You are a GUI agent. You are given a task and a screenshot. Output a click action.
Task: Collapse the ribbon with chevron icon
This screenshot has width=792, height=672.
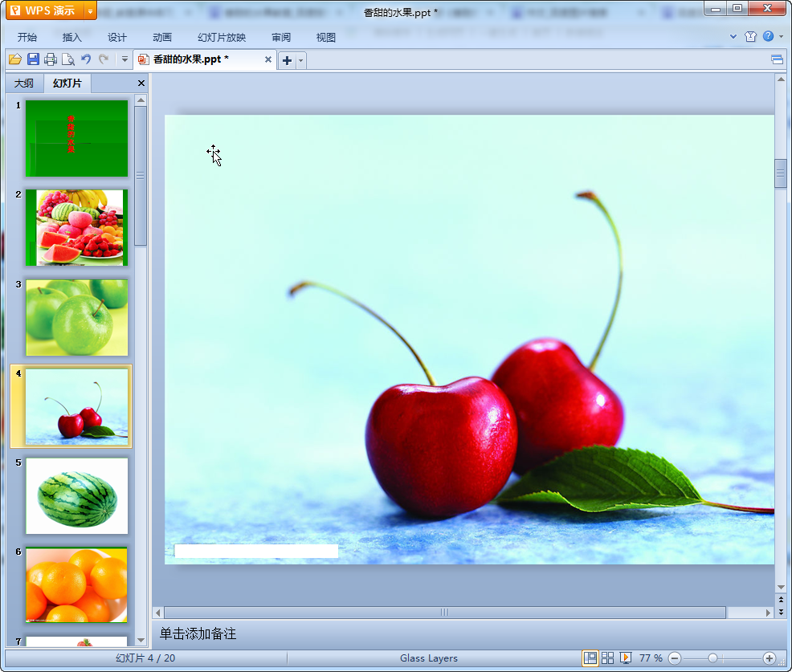[733, 36]
